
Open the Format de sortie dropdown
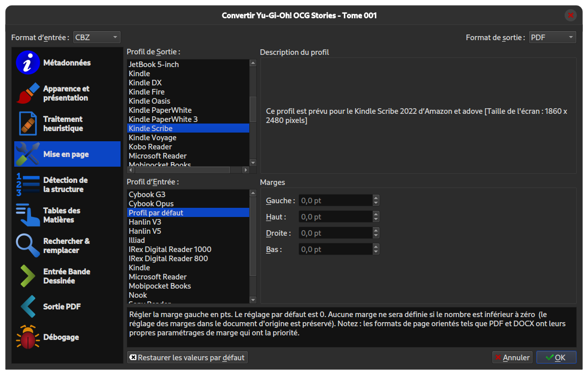coord(552,37)
